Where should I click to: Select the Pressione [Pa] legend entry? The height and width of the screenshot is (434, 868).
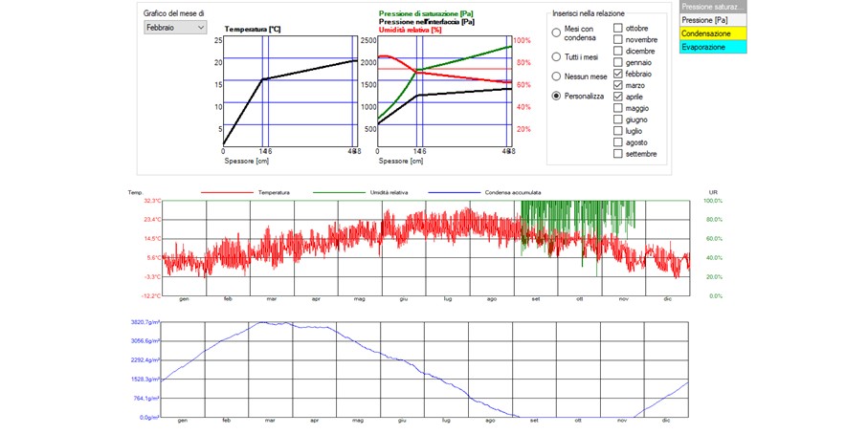click(712, 19)
